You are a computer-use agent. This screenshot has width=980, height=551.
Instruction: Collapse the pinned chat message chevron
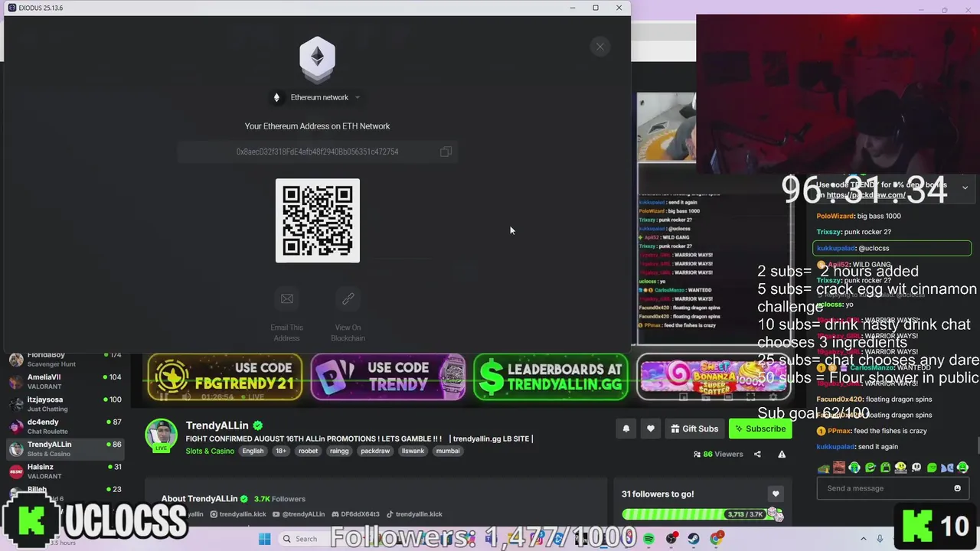pyautogui.click(x=965, y=187)
